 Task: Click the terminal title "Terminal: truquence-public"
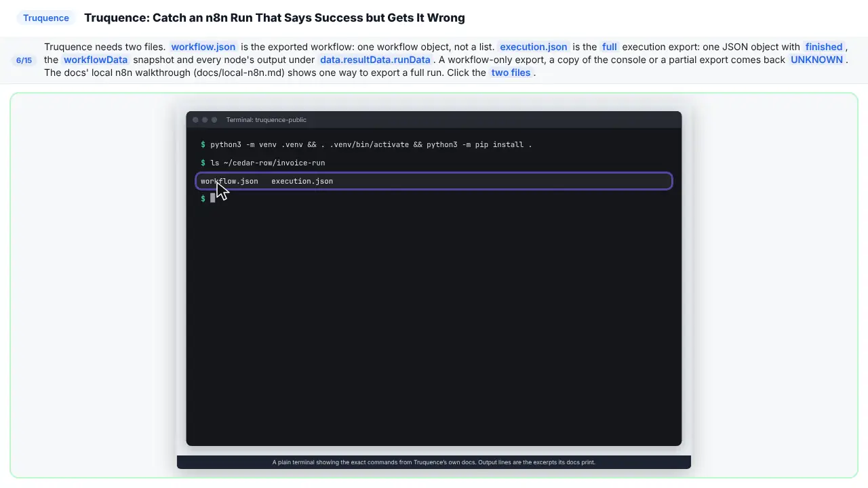[x=267, y=120]
